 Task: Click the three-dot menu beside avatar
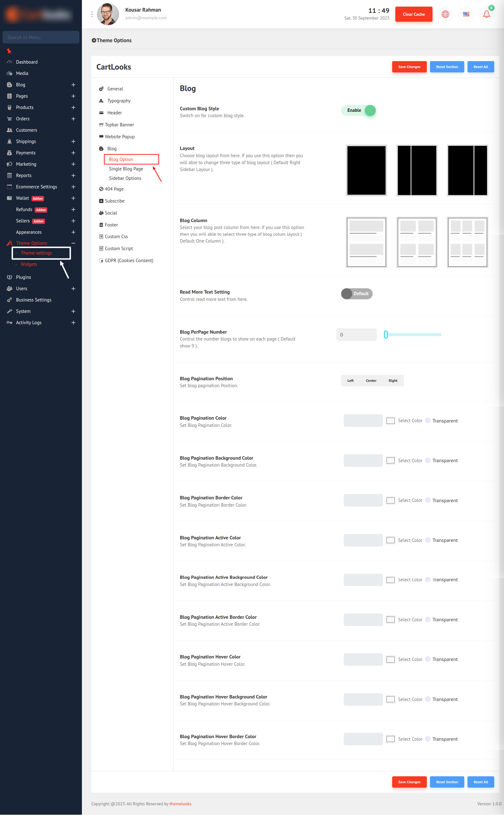pyautogui.click(x=92, y=14)
